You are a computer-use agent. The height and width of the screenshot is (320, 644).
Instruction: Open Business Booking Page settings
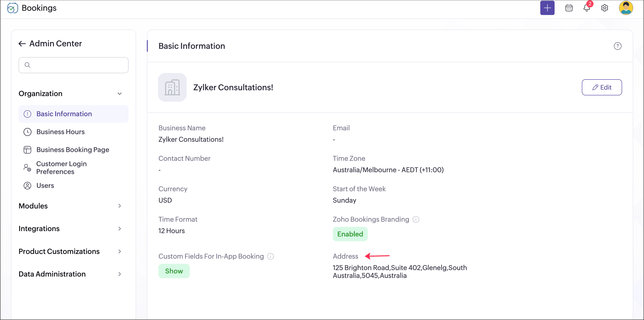coord(72,150)
